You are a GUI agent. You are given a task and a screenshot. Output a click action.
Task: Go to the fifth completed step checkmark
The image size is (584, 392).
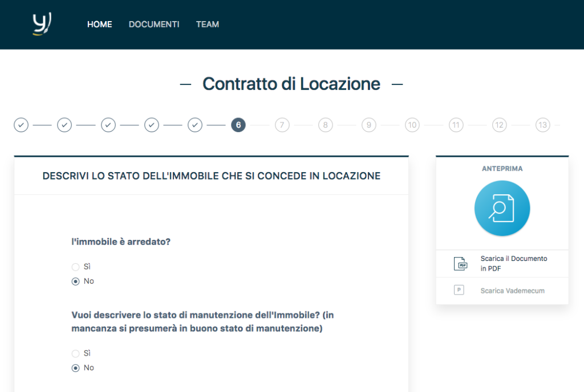click(195, 125)
